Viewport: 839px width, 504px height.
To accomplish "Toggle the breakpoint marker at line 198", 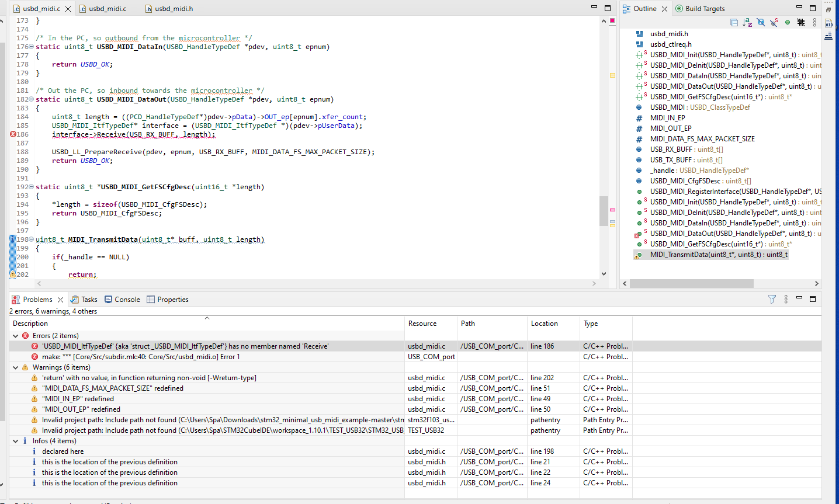I will click(x=13, y=239).
